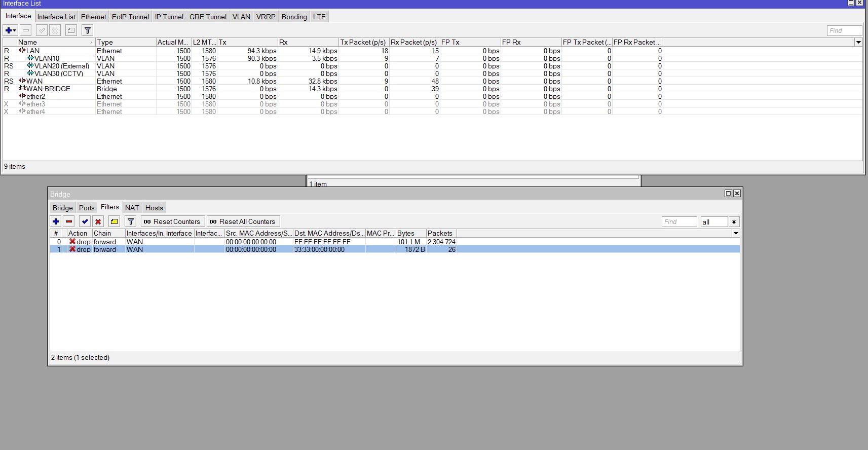
Task: Click the disable X in Interface List toolbar
Action: pyautogui.click(x=55, y=30)
